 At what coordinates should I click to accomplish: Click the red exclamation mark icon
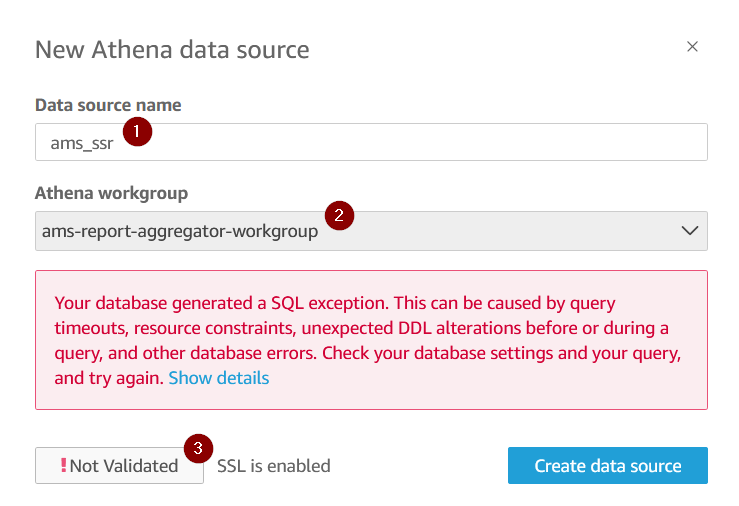click(64, 465)
